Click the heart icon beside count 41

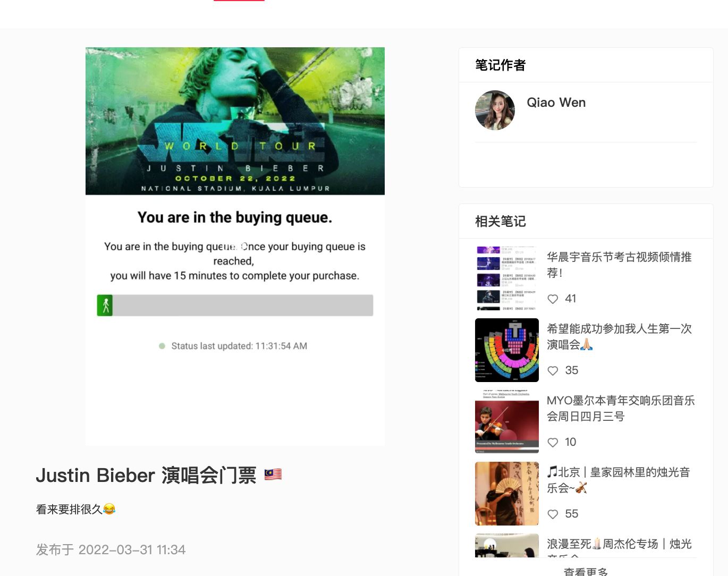point(553,299)
